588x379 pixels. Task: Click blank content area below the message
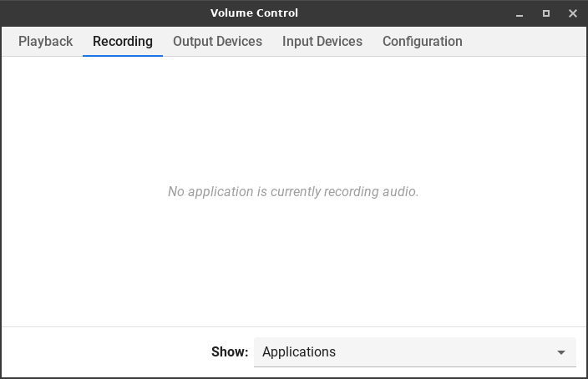(x=293, y=267)
